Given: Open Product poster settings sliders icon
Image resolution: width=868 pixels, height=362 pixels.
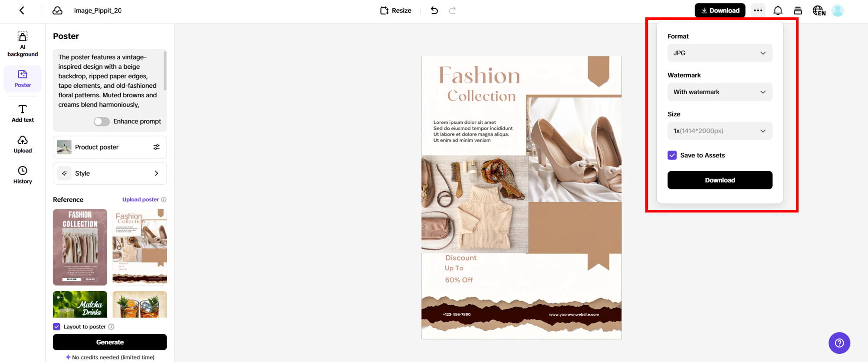Looking at the screenshot, I should click(156, 147).
